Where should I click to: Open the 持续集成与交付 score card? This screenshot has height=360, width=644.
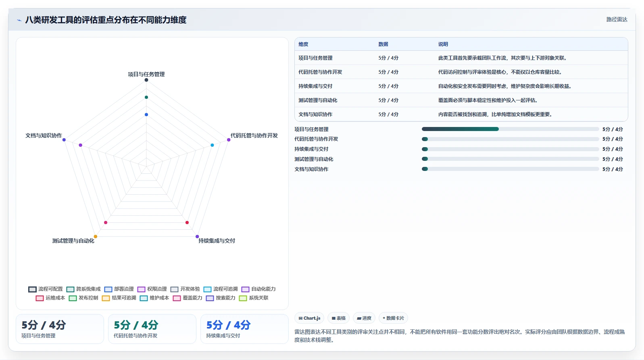[x=244, y=329]
